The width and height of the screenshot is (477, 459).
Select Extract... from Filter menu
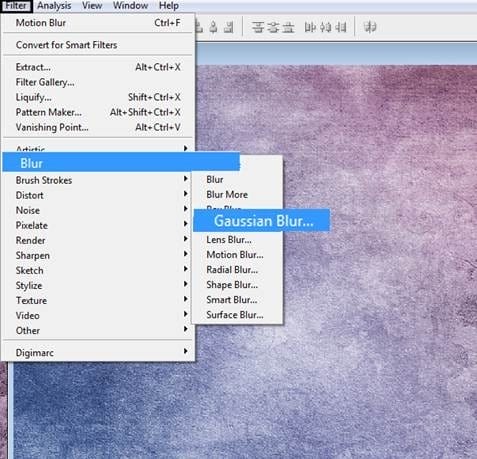[98, 67]
